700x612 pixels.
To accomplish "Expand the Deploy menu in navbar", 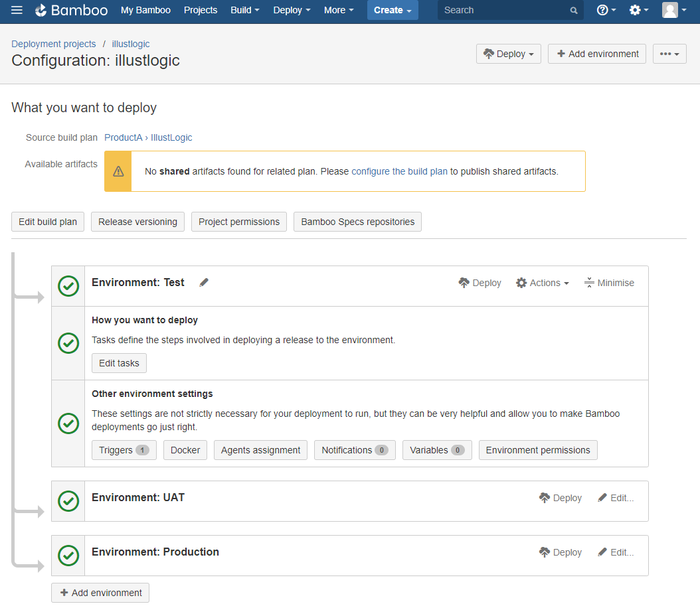I will [292, 10].
